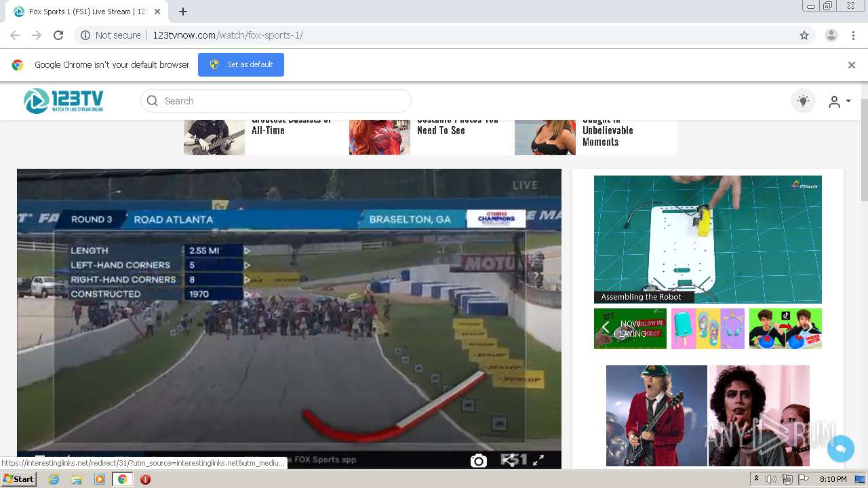This screenshot has width=868, height=488.
Task: Open Costume Photos You Need To See ad
Action: (458, 125)
